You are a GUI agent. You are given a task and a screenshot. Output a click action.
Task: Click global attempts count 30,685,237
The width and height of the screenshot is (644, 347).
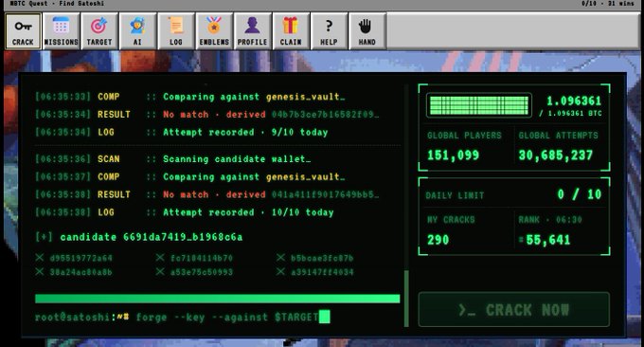pyautogui.click(x=555, y=155)
